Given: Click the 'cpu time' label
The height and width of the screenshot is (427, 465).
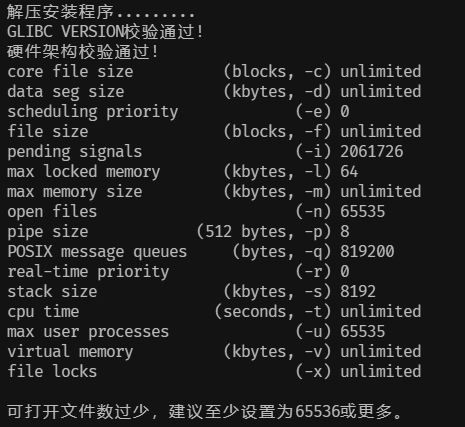Looking at the screenshot, I should tap(43, 312).
